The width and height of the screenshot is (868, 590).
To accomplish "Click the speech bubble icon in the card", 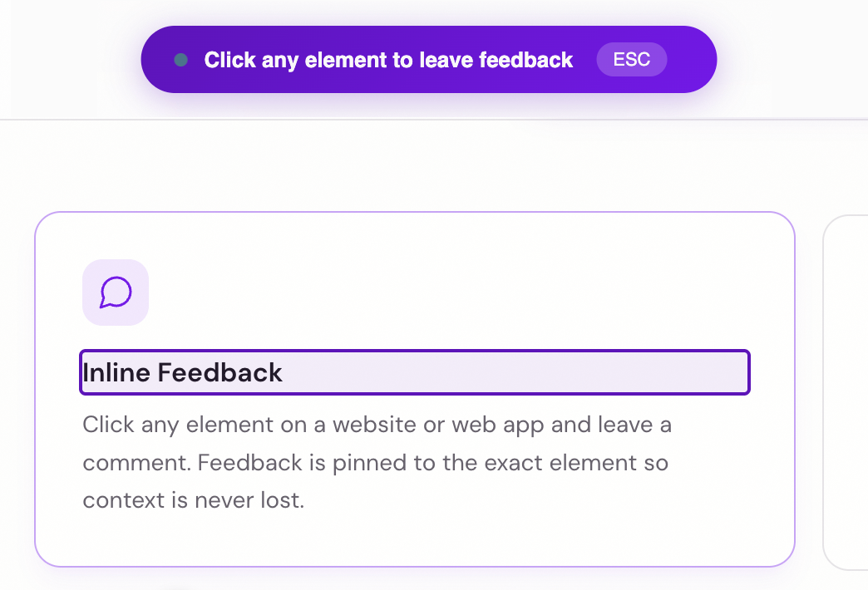I will click(x=116, y=292).
